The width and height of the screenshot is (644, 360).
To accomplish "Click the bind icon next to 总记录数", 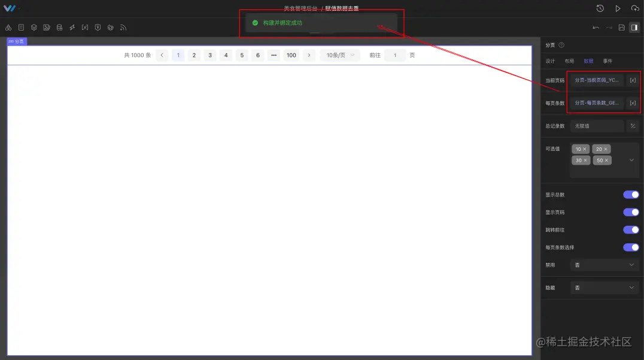I will tap(633, 126).
